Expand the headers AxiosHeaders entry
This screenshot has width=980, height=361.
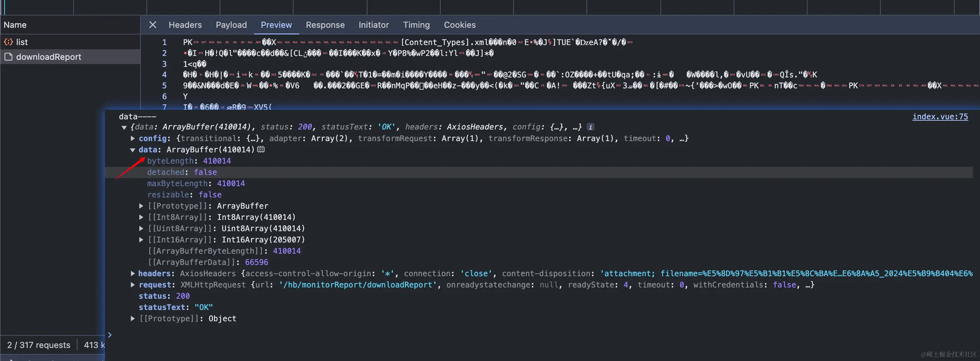tap(133, 273)
